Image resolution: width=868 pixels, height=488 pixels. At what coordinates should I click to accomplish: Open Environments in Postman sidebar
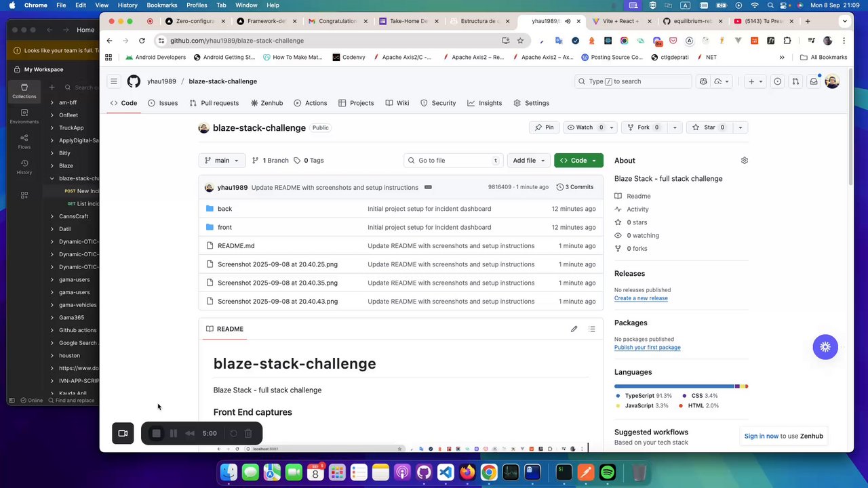[24, 117]
